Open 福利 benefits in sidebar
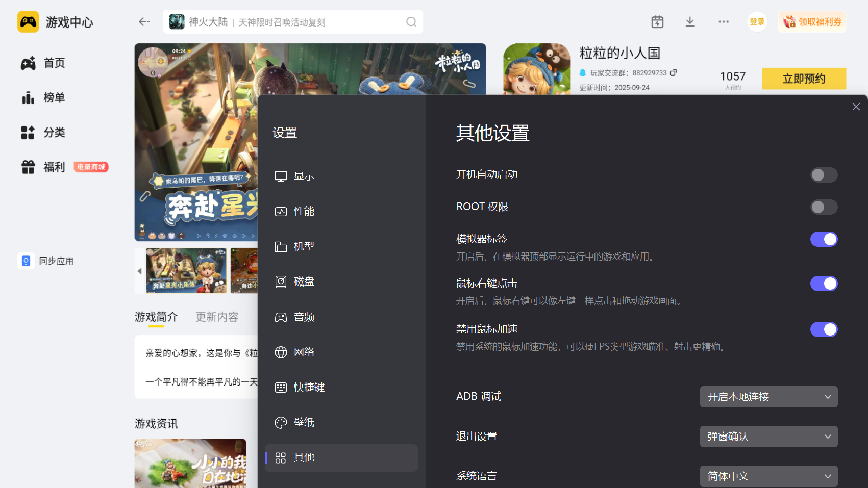The height and width of the screenshot is (488, 868). [x=43, y=167]
